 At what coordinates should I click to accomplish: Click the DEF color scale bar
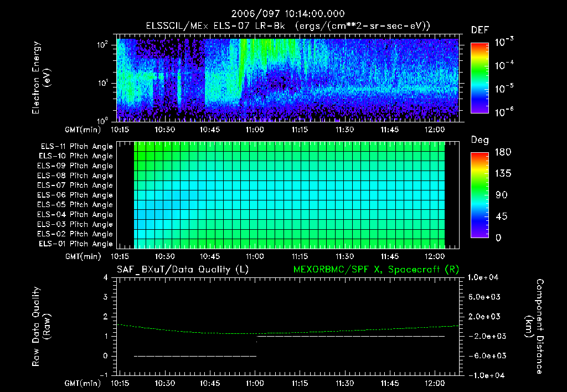click(480, 78)
